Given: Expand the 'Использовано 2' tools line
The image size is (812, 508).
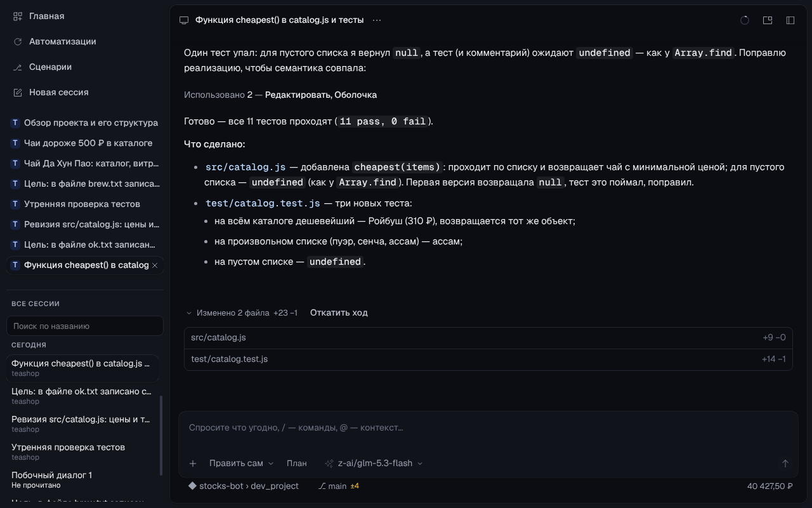Looking at the screenshot, I should [x=280, y=95].
